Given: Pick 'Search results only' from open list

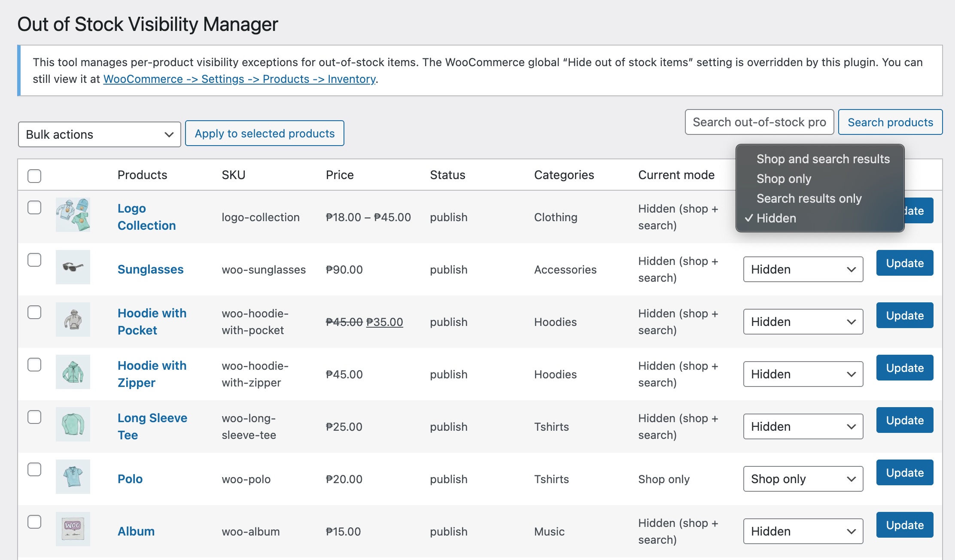Looking at the screenshot, I should pos(809,198).
